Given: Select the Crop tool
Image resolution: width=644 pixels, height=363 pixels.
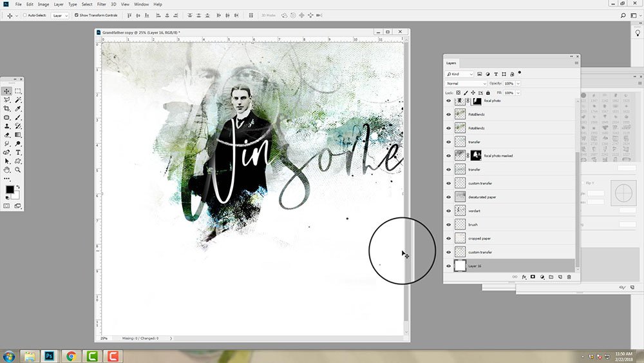Looking at the screenshot, I should click(x=6, y=108).
